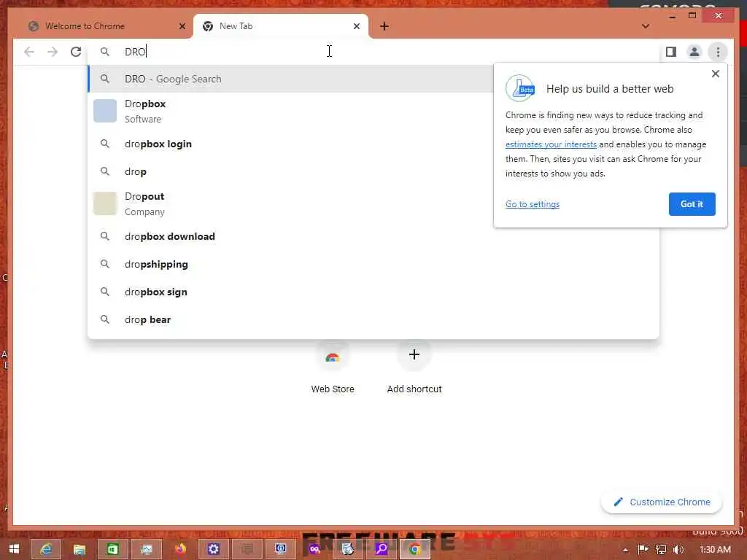Image resolution: width=747 pixels, height=560 pixels.
Task: Open Chrome's three-dot menu
Action: (x=718, y=52)
